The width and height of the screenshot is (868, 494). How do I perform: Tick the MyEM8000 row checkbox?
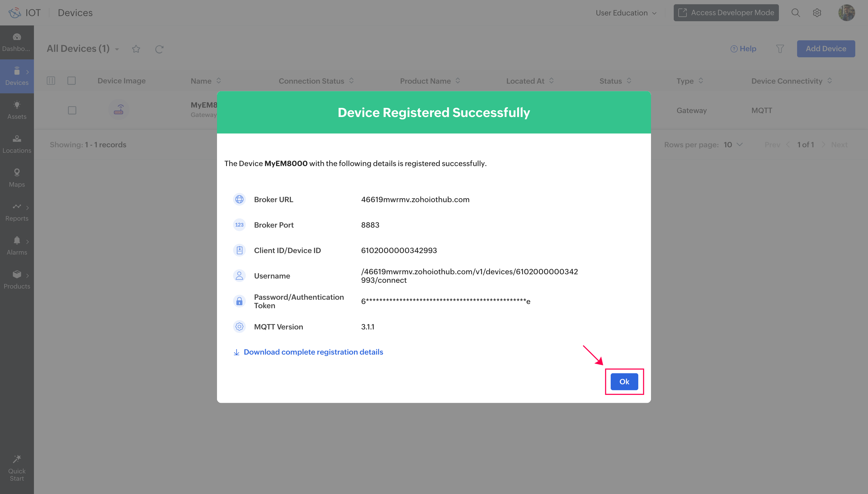point(72,110)
